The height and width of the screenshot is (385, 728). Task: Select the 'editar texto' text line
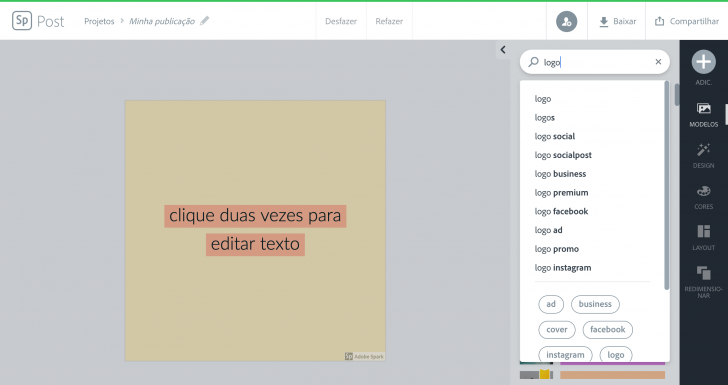255,244
